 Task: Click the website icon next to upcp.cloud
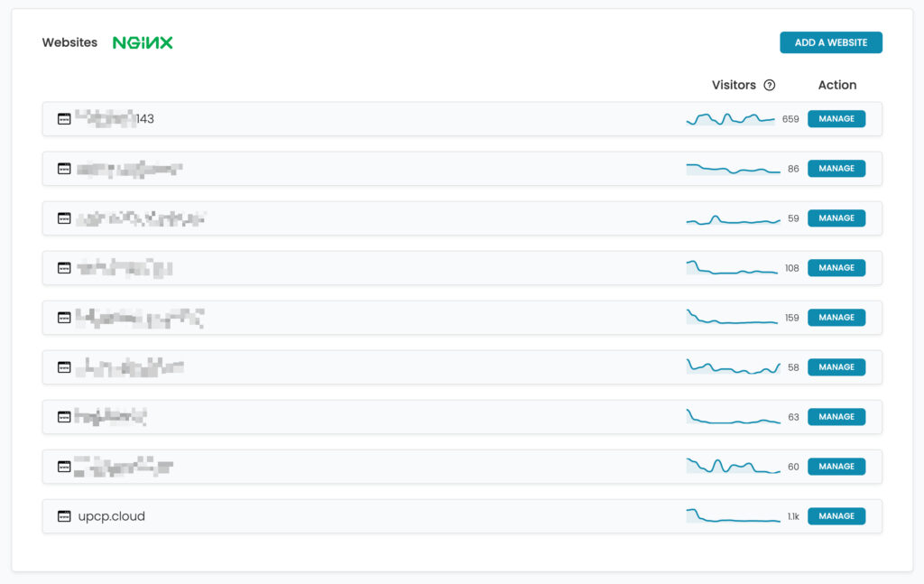click(x=63, y=515)
